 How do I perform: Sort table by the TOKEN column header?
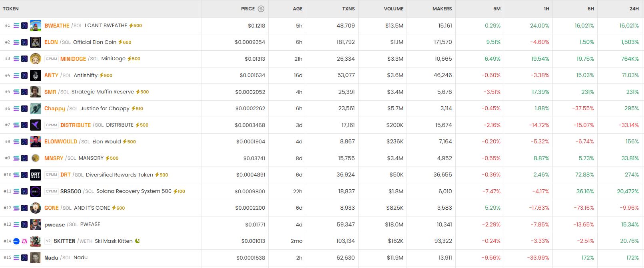coord(11,9)
